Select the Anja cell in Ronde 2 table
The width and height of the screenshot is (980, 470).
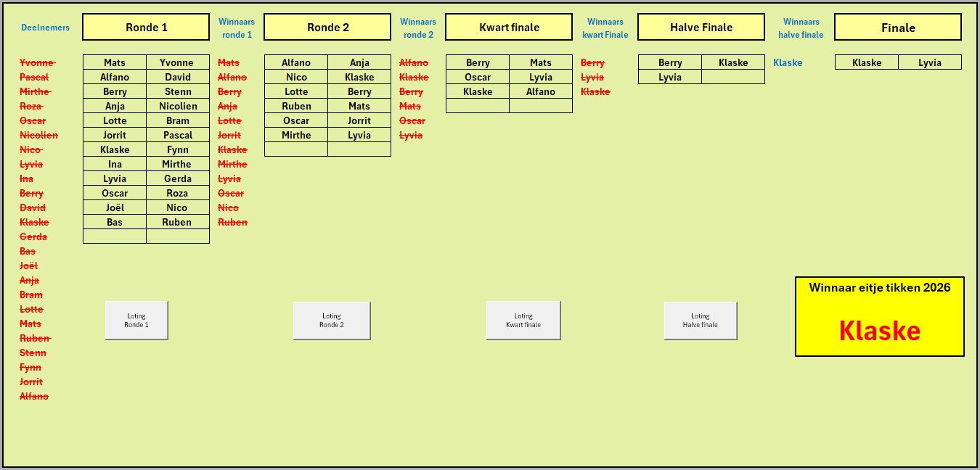pos(359,62)
